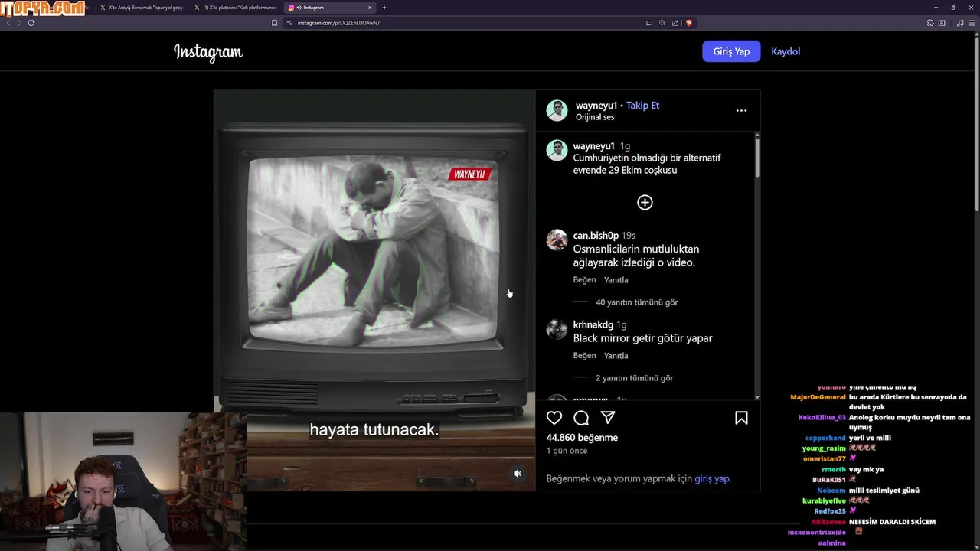
Task: Click the comments panel scrollbar
Action: (757, 156)
